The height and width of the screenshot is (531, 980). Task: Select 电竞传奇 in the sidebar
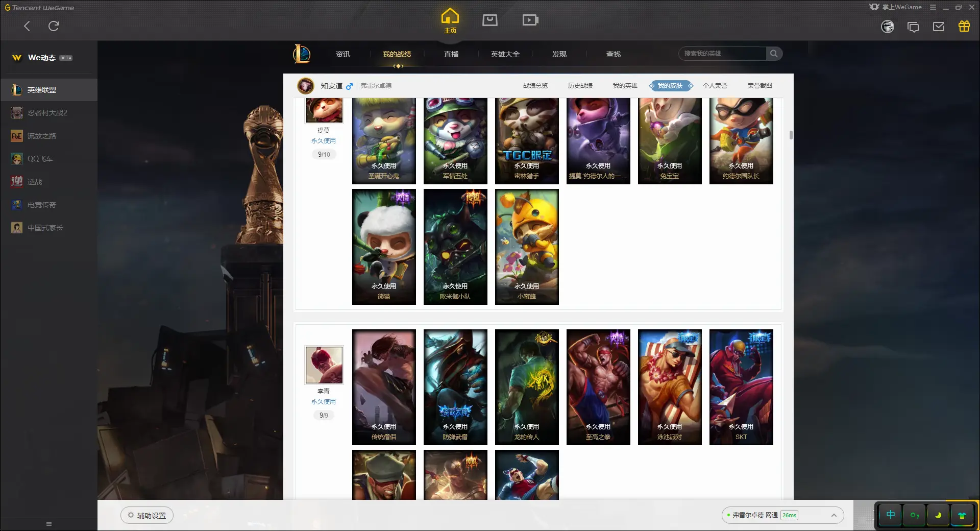click(x=48, y=205)
